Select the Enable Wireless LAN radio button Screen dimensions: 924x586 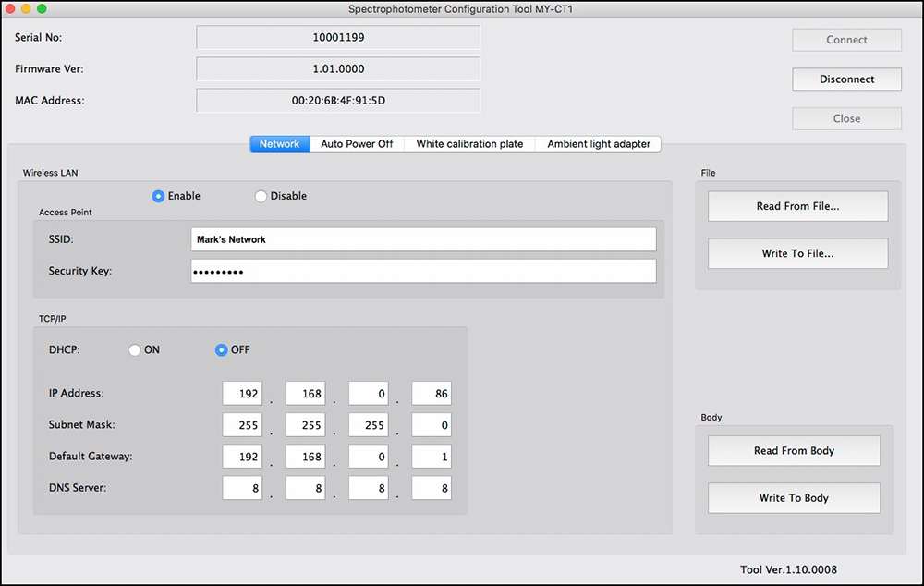[158, 196]
